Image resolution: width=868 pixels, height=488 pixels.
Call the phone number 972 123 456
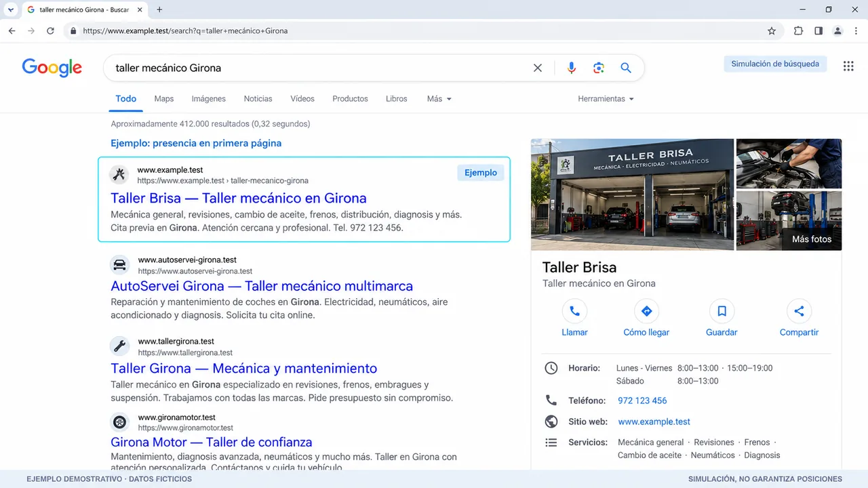[642, 401]
